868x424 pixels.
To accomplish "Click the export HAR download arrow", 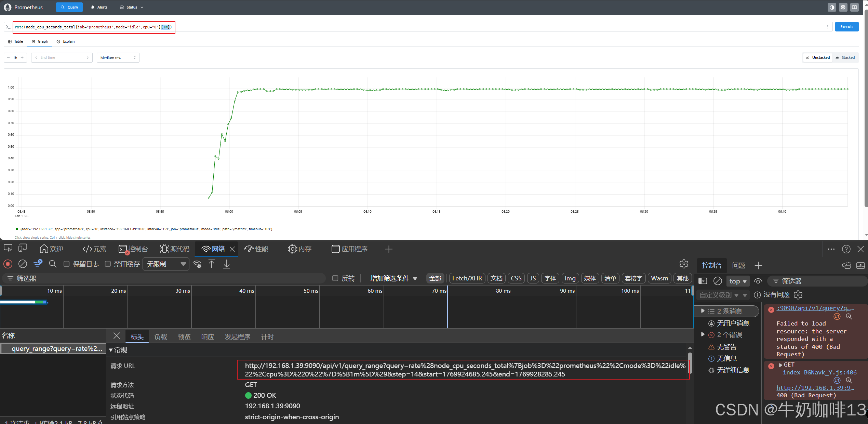I will [x=227, y=264].
